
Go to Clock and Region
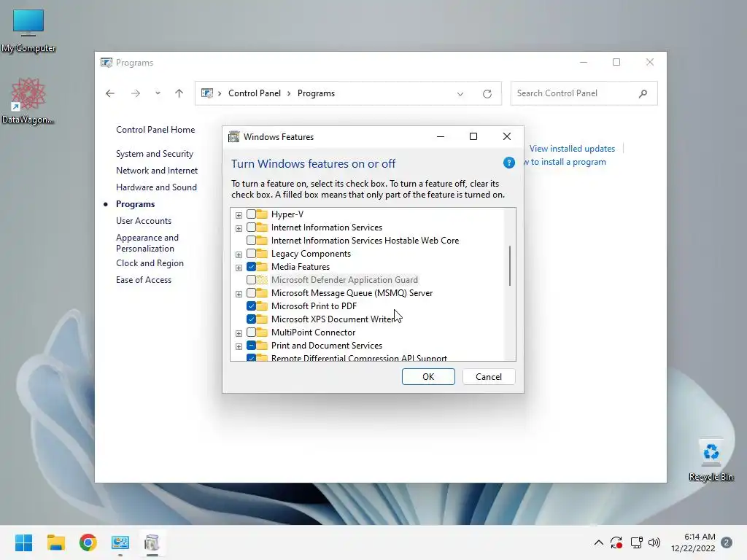pyautogui.click(x=150, y=263)
